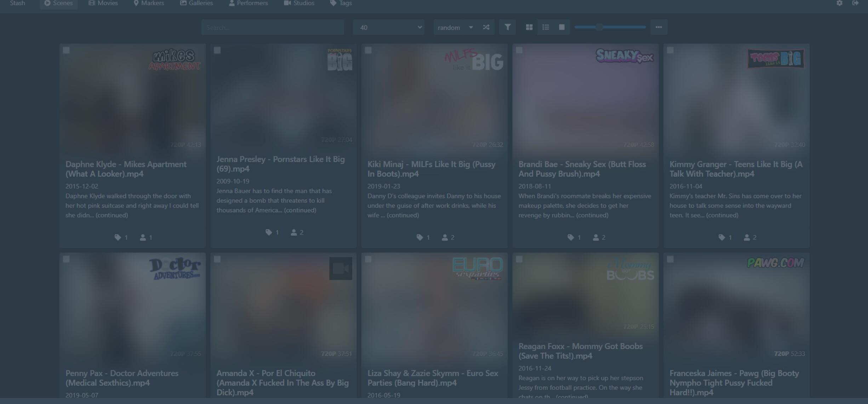The height and width of the screenshot is (404, 868).
Task: Click the date 2018-08-11
Action: point(535,186)
